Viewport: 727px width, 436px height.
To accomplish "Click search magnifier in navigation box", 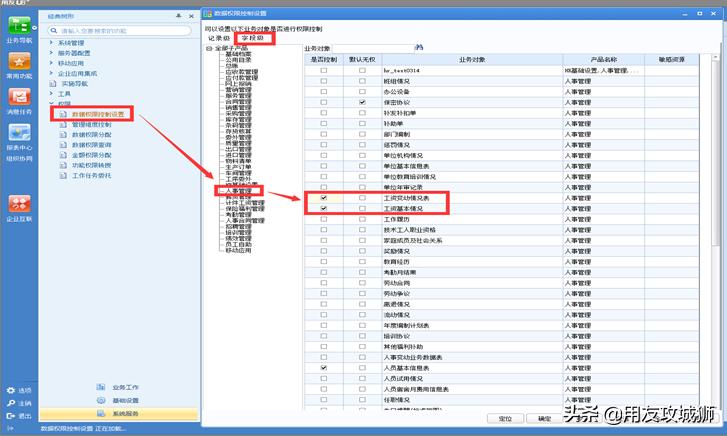I will (x=54, y=31).
